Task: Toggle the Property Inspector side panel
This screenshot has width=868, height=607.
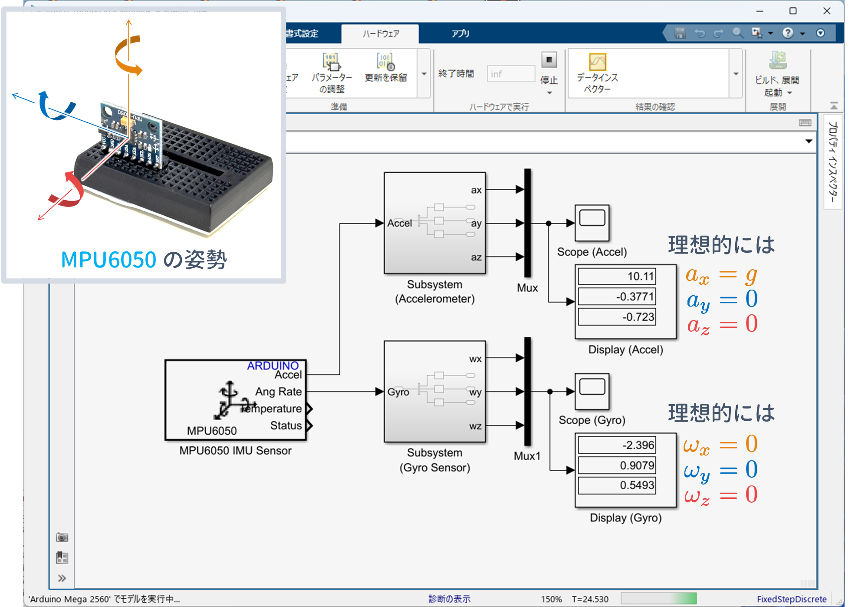Action: point(832,162)
